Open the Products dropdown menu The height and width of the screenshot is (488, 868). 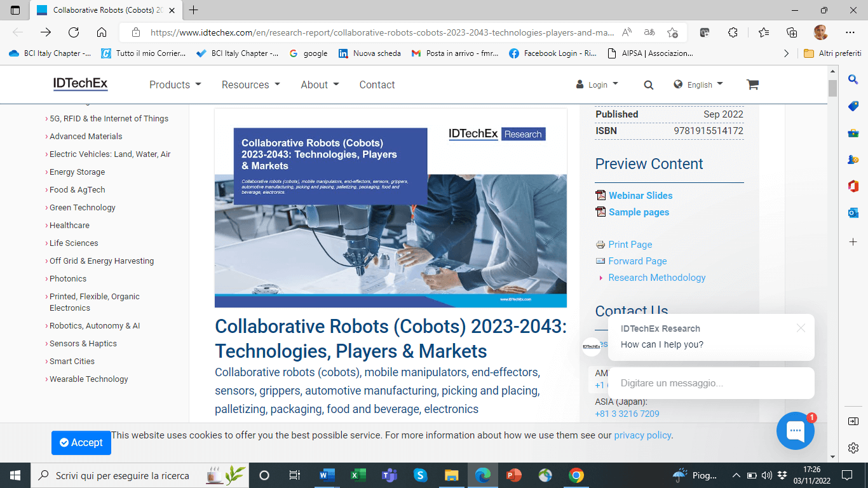pyautogui.click(x=175, y=85)
